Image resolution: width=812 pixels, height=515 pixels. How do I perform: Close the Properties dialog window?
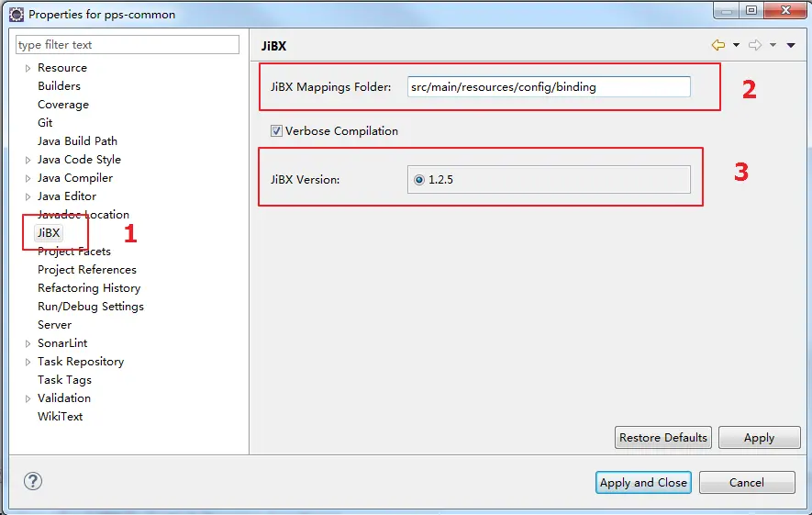[x=785, y=10]
